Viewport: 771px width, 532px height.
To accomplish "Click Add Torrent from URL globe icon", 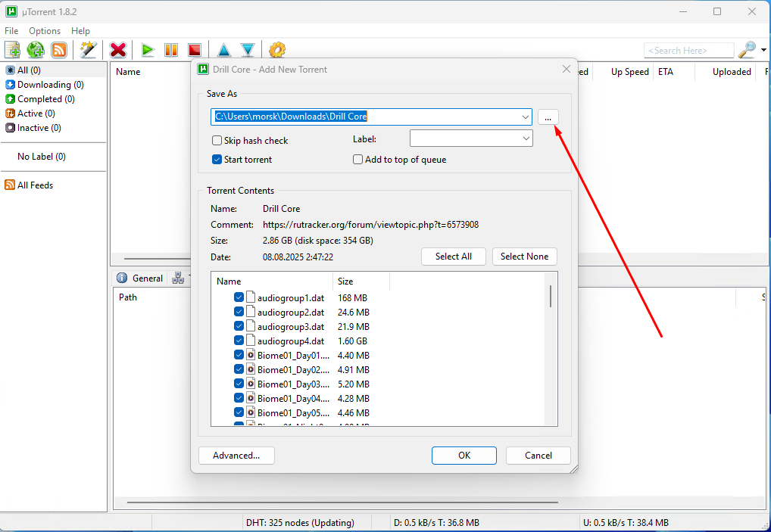I will click(x=36, y=50).
